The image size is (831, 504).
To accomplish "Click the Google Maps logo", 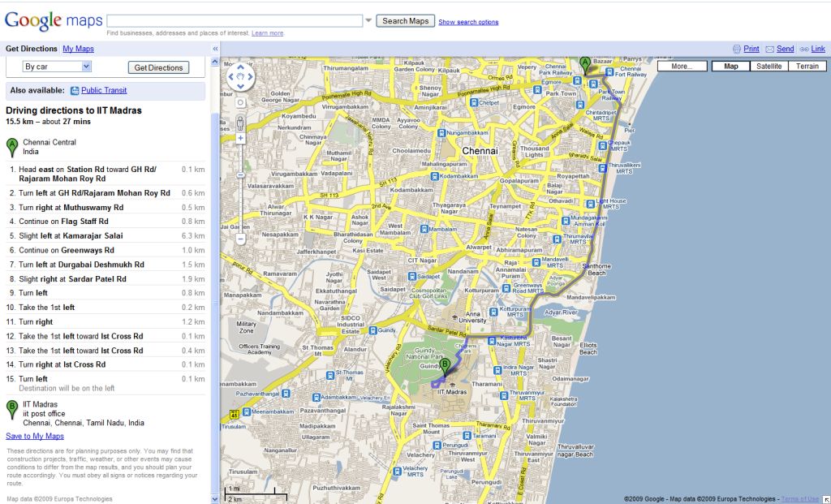I will (54, 20).
